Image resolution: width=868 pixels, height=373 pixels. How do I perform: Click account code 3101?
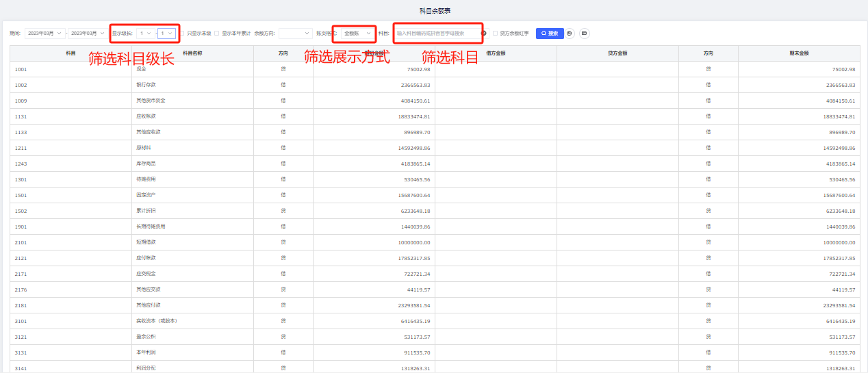click(x=21, y=321)
